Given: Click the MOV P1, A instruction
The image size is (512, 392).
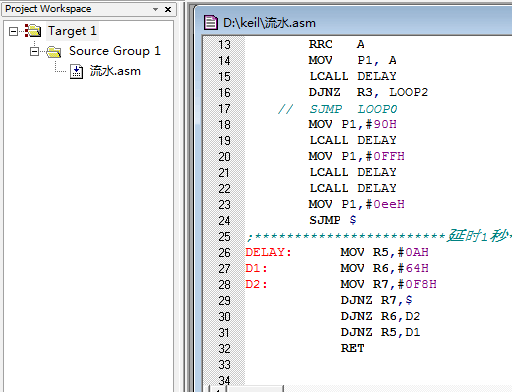Looking at the screenshot, I should pos(353,60).
